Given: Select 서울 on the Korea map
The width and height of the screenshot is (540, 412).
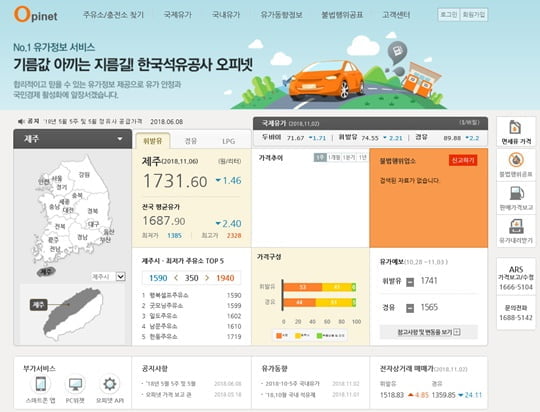Looking at the screenshot, I should (57, 178).
